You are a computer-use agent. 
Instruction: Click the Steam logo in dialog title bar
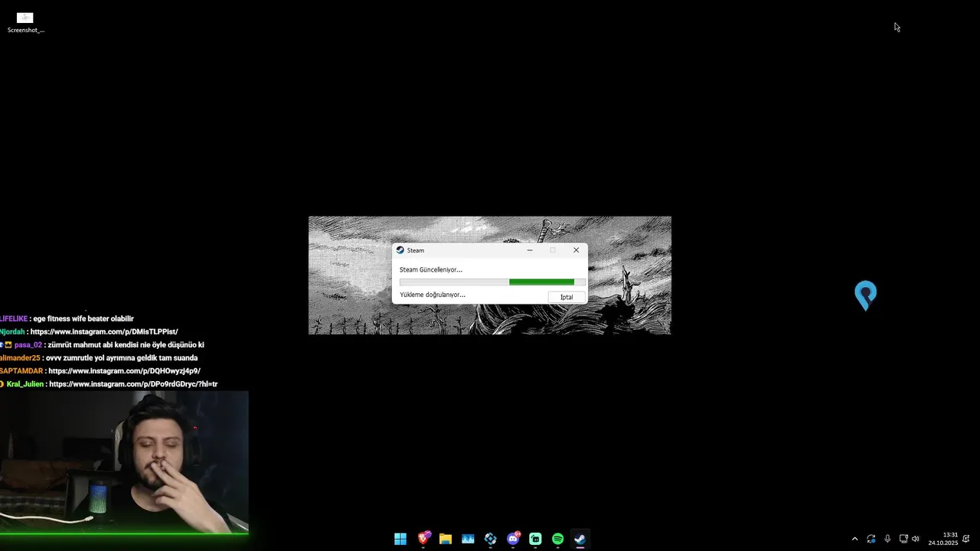click(x=400, y=250)
